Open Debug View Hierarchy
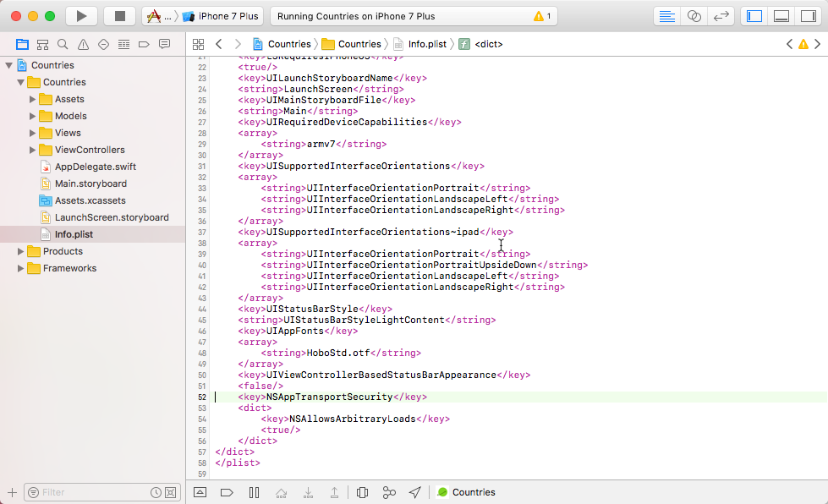Screen dimensions: 828x504 click(x=362, y=492)
